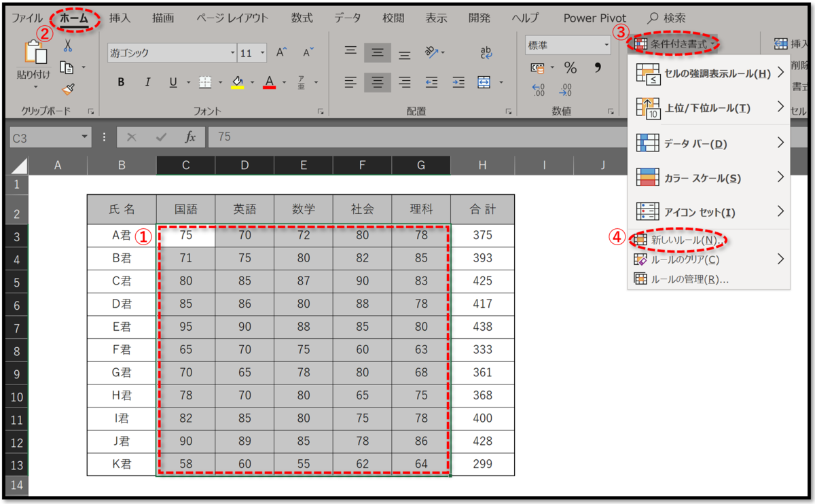Expand the fill color dropdown arrow
The height and width of the screenshot is (504, 815).
[x=253, y=82]
